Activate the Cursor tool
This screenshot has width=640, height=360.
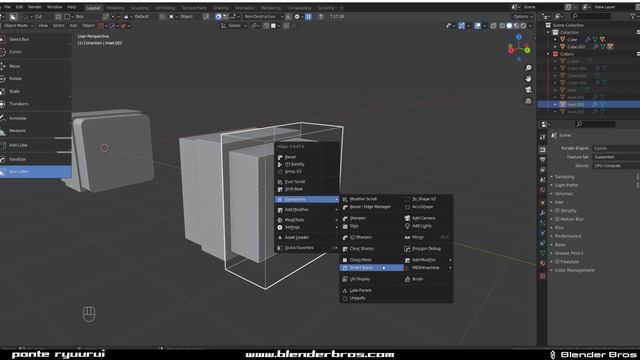click(35, 52)
